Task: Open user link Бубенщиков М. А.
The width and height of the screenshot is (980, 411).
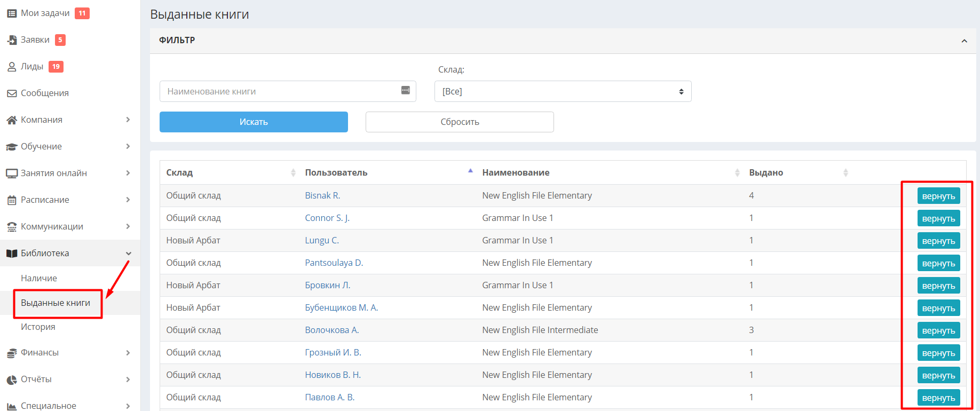Action: tap(341, 307)
